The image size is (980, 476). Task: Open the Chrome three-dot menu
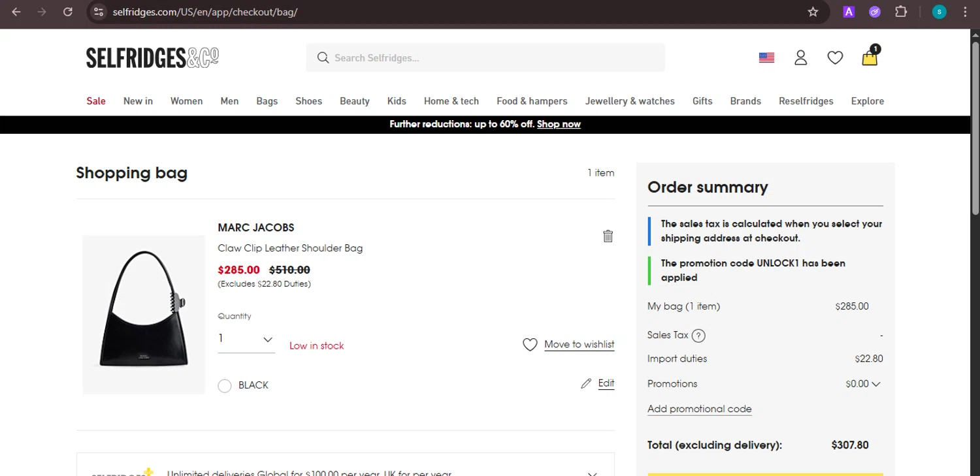tap(965, 12)
